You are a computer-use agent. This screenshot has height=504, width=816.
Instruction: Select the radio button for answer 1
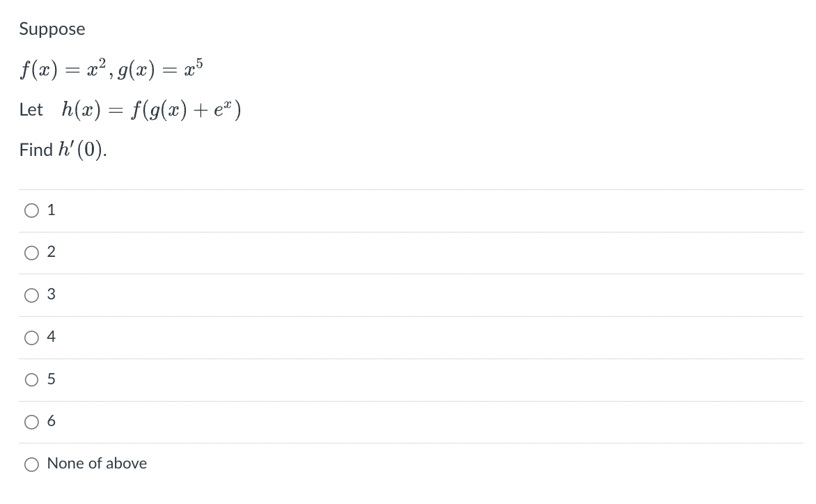tap(31, 210)
